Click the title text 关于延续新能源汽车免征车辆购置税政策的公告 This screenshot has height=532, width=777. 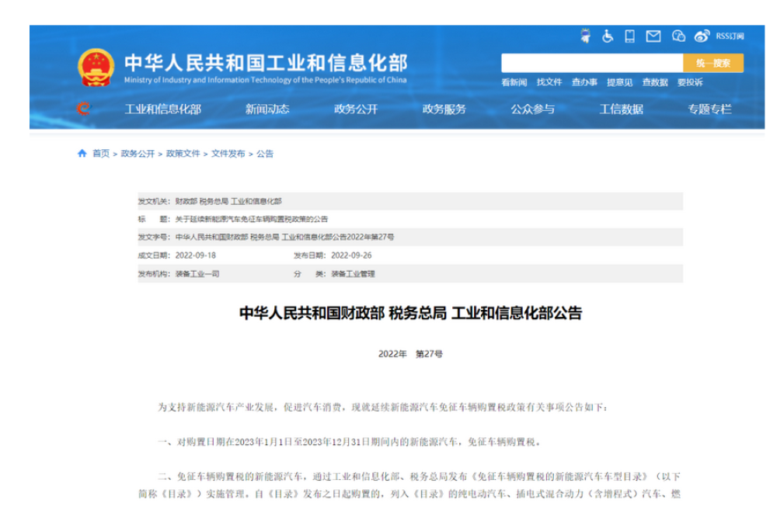point(251,219)
